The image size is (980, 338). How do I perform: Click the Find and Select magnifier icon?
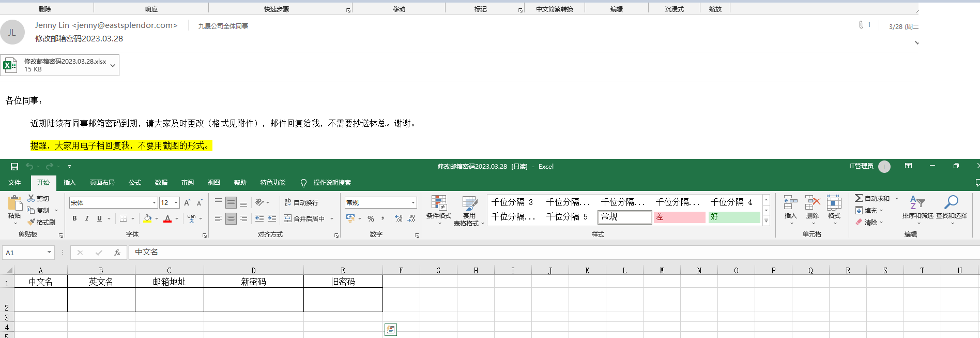pos(951,202)
